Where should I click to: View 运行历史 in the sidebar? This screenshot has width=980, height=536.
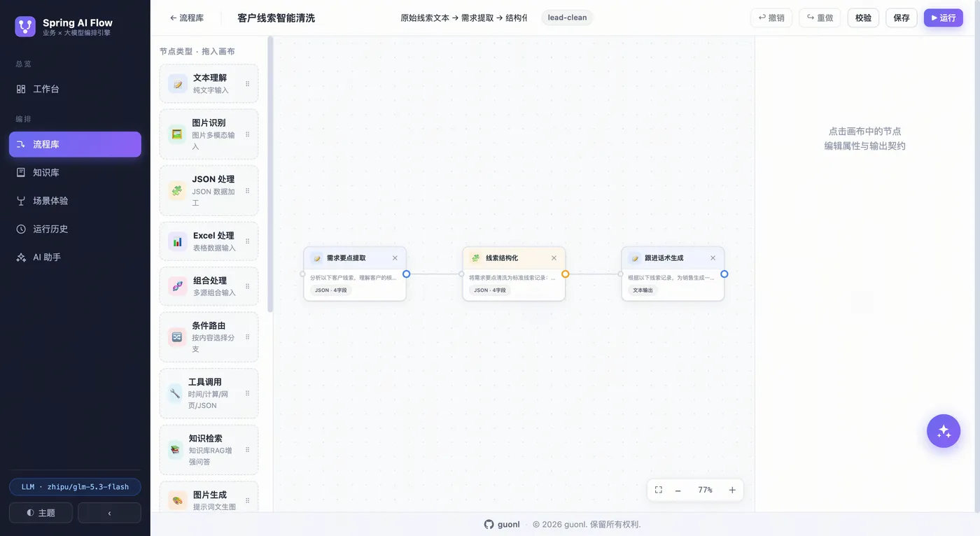point(75,229)
